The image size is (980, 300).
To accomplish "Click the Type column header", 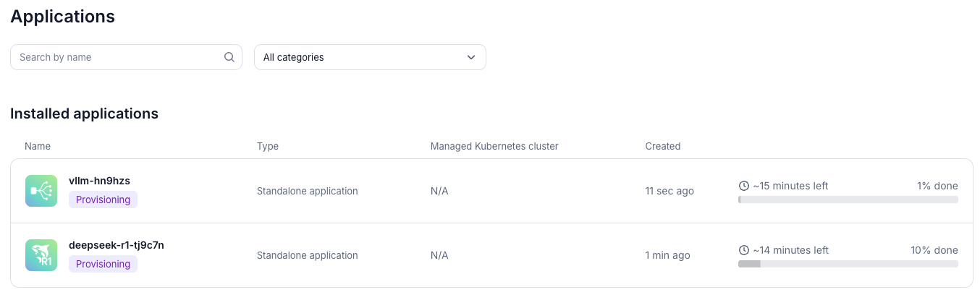I will click(268, 146).
